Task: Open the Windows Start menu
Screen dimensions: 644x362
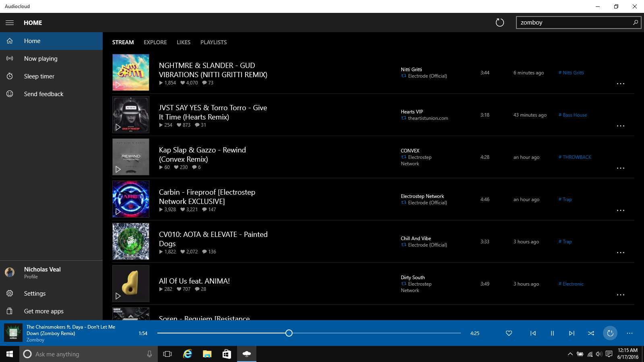Action: [10, 354]
